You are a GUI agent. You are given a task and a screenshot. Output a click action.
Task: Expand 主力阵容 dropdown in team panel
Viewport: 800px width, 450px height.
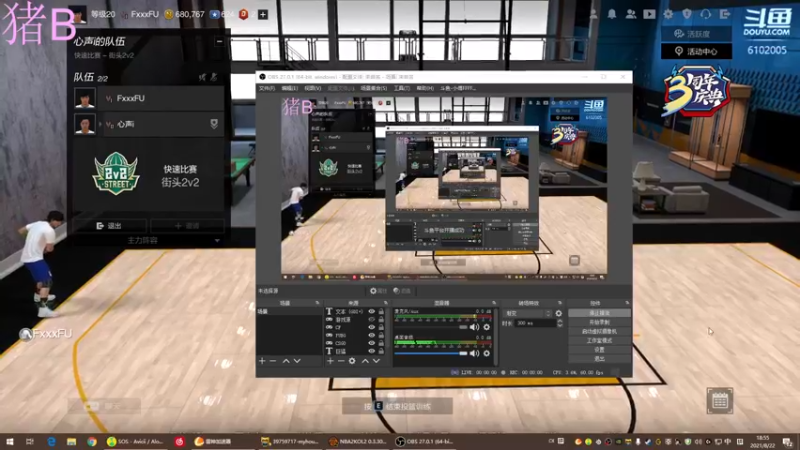click(x=218, y=240)
